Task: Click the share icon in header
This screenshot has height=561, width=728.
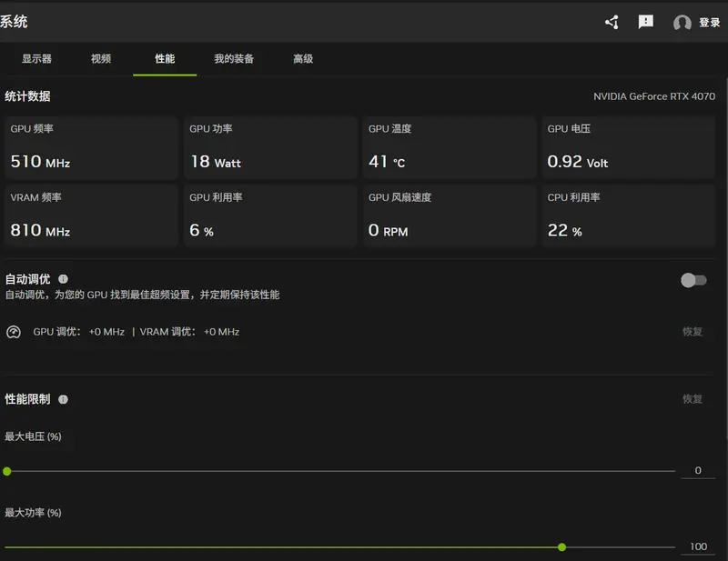Action: pos(612,22)
